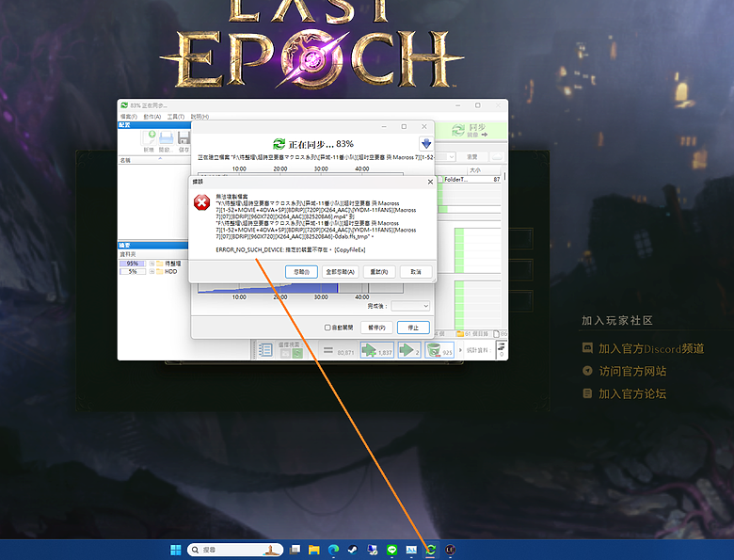This screenshot has width=734, height=560.
Task: Close the error dialog with its X
Action: (430, 182)
